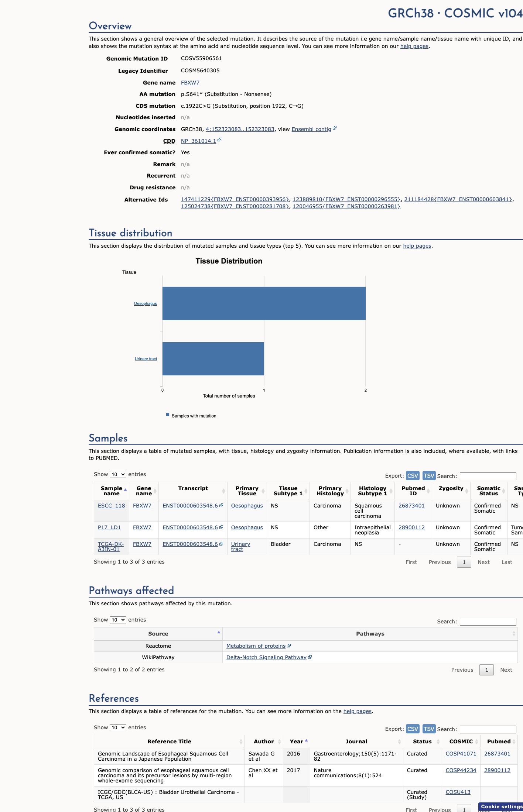Sort References by Reference Title arrows
Image resolution: width=523 pixels, height=812 pixels.
241,742
